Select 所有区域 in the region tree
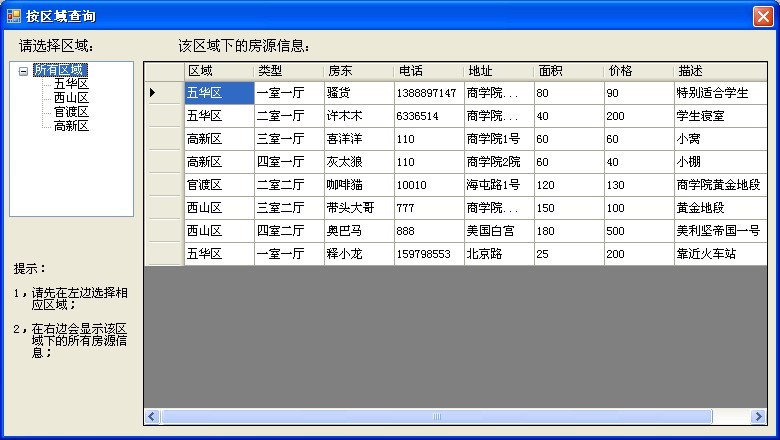This screenshot has height=440, width=780. pos(60,70)
